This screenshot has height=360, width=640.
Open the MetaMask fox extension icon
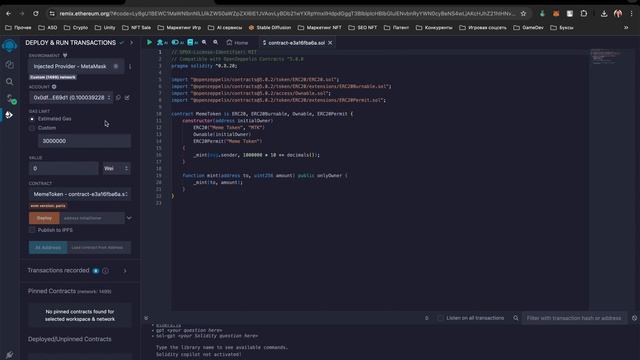[556, 13]
